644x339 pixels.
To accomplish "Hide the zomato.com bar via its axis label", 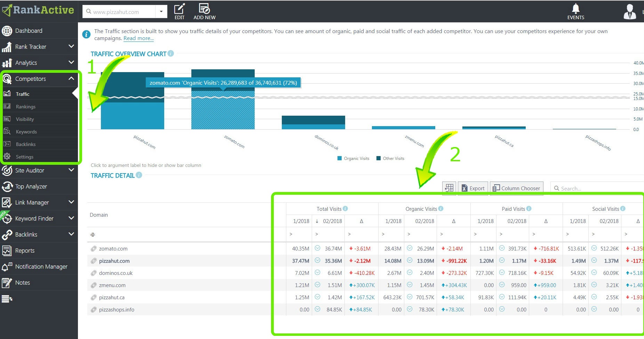I will (234, 142).
